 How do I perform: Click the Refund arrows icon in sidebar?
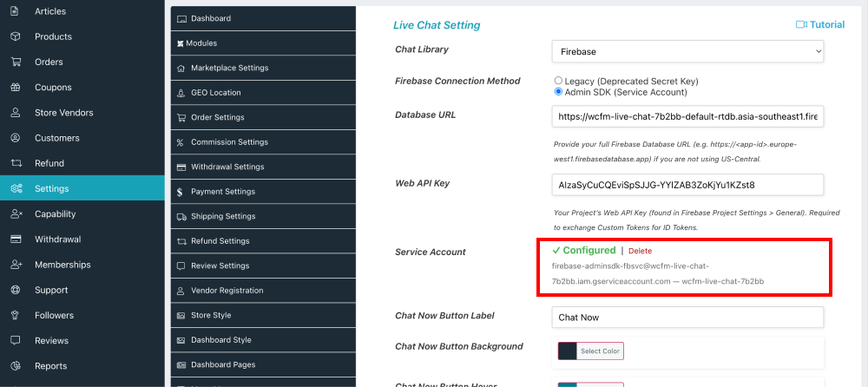(x=16, y=163)
